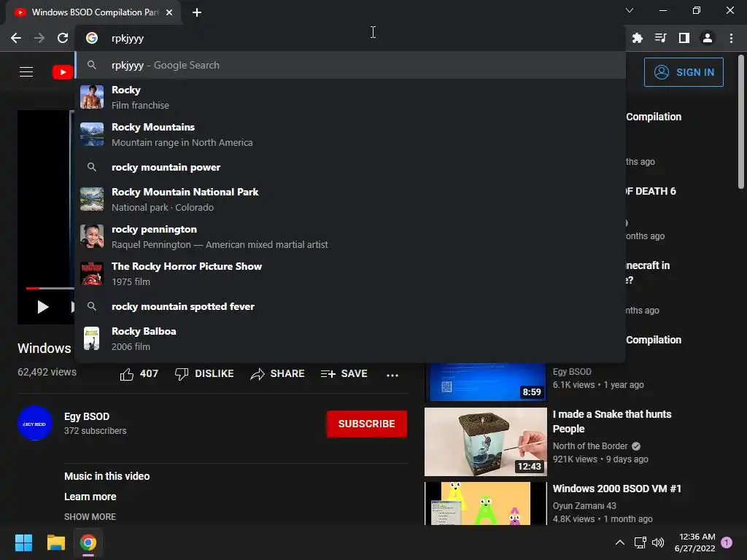Like the video with 407 likes
Image resolution: width=747 pixels, height=560 pixels.
point(139,374)
